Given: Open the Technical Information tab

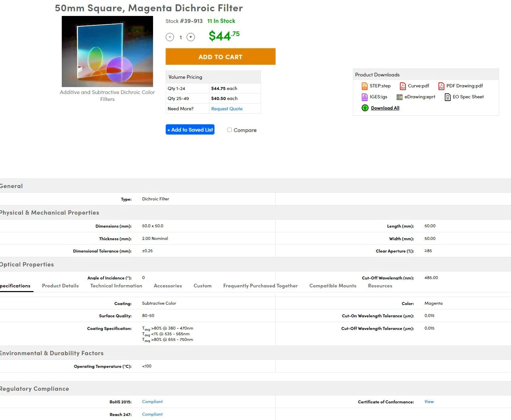Looking at the screenshot, I should tap(116, 286).
